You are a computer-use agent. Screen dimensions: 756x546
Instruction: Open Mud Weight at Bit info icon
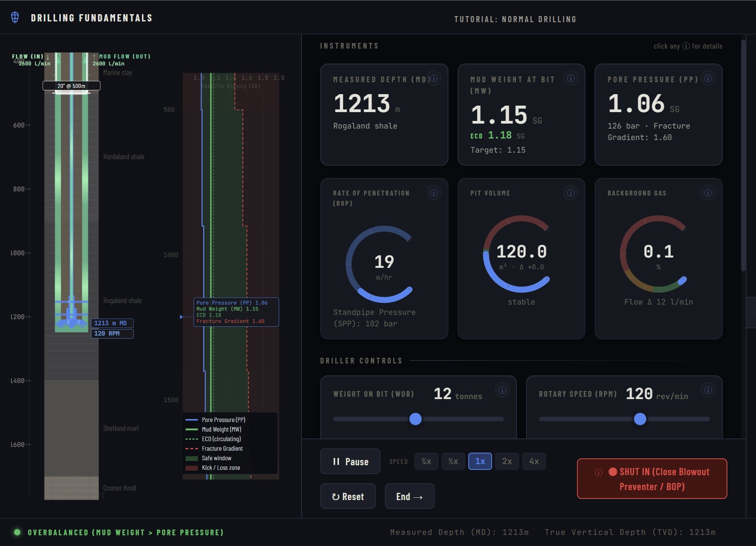571,78
